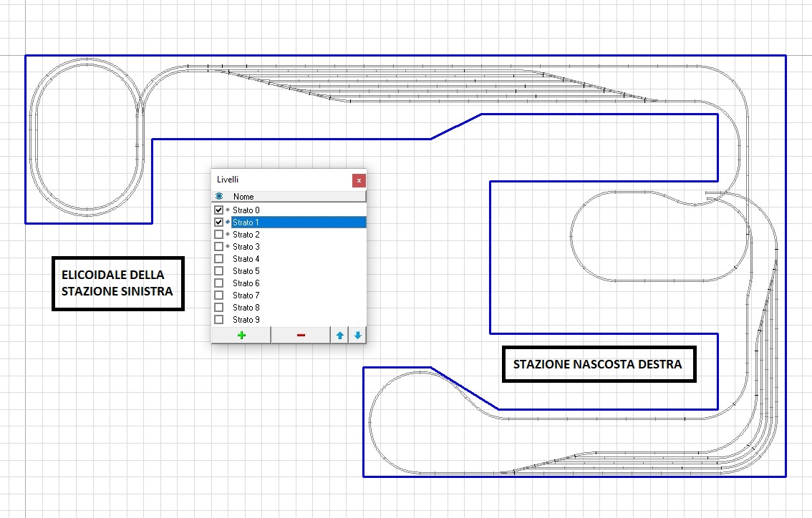Screen dimensions: 812x518
Task: Select the highlighted Strato 1 layer
Action: 246,222
